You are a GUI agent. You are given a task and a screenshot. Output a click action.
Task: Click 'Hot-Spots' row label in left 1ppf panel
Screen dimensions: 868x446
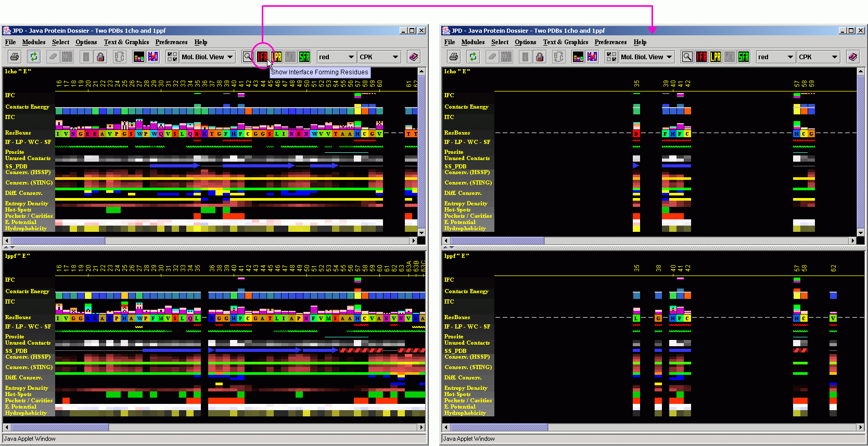coord(18,394)
